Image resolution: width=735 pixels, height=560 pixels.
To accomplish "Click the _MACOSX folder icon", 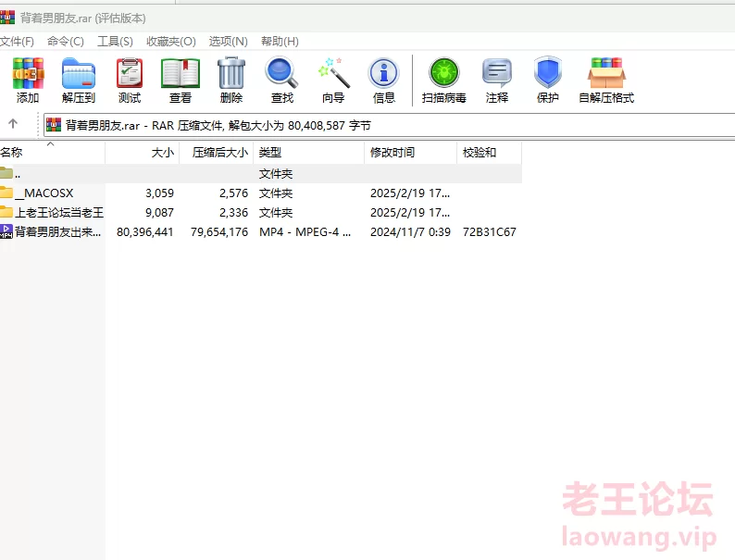I will point(6,193).
